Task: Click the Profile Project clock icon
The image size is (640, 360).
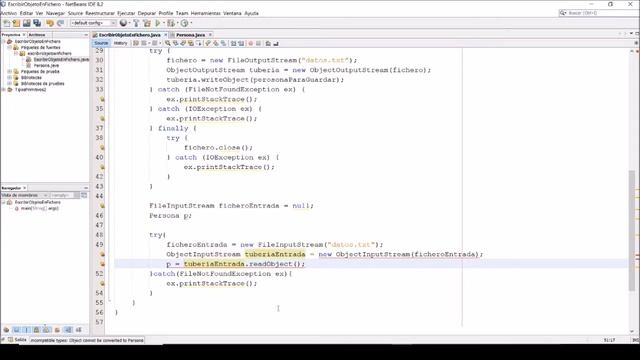Action: [184, 23]
